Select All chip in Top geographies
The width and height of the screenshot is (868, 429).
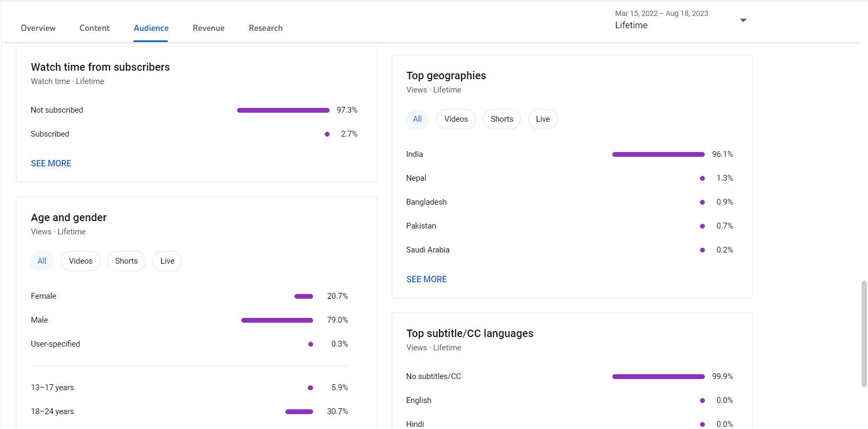coord(417,119)
